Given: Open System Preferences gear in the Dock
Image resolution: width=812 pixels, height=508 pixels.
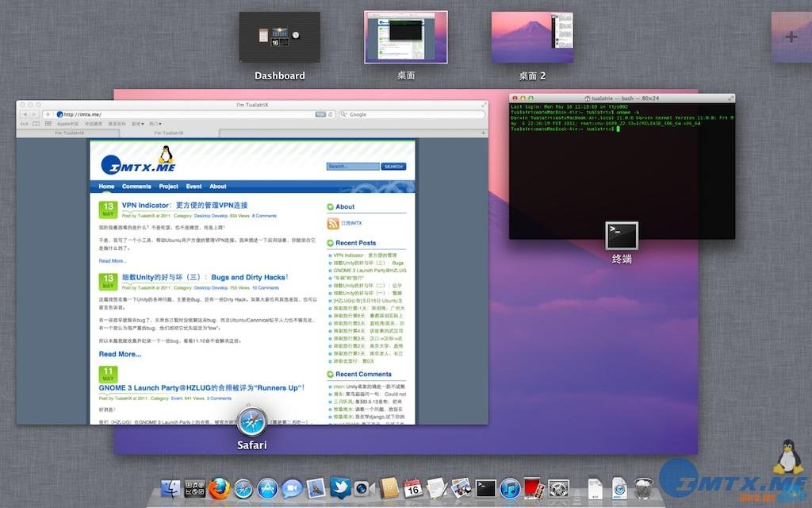Looking at the screenshot, I should 558,488.
